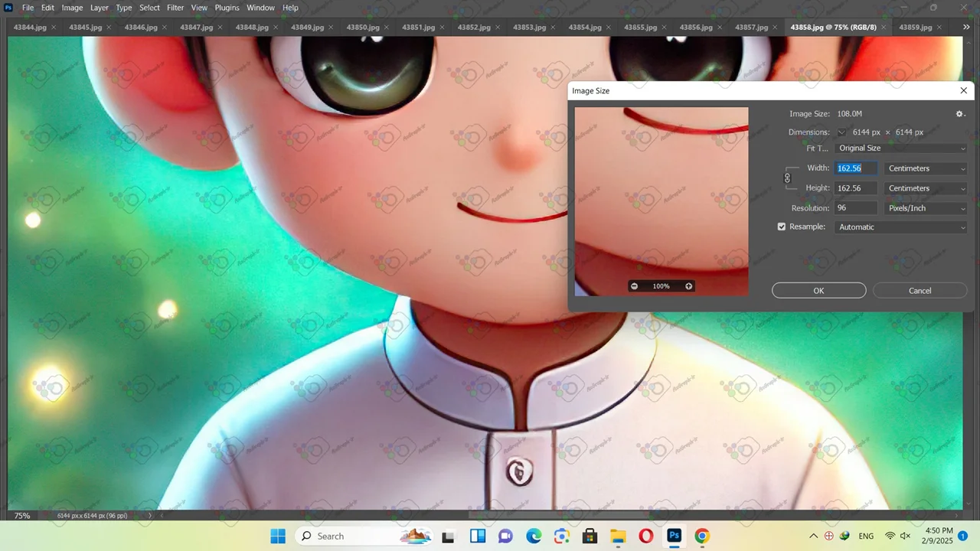Expand the hidden document tabs overflow arrows
Image resolution: width=980 pixels, height=551 pixels.
click(966, 28)
